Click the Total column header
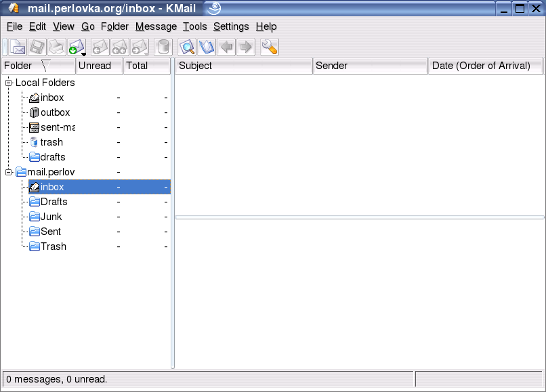Viewport: 546px width, 392px height. 146,66
